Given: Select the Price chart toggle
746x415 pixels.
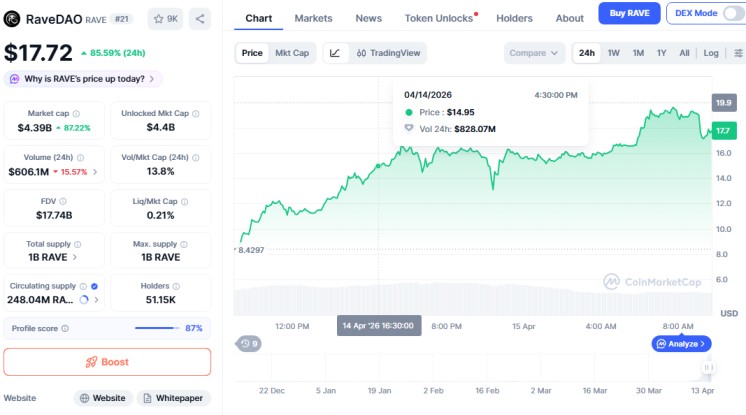Looking at the screenshot, I should pyautogui.click(x=252, y=53).
